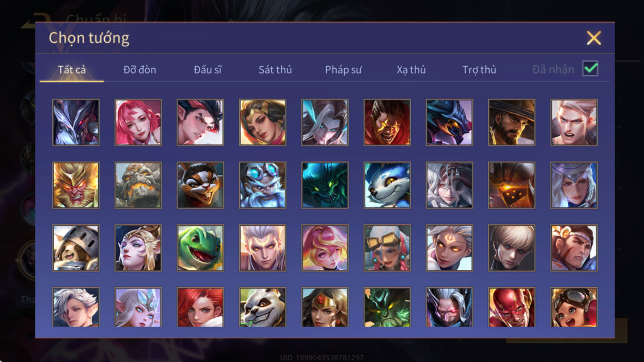Show the Pháp sư hero list

343,70
